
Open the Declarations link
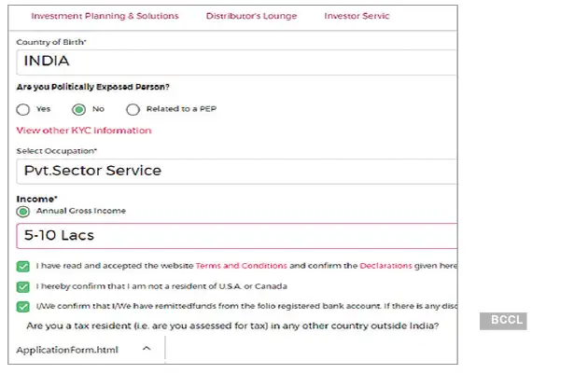tap(385, 266)
